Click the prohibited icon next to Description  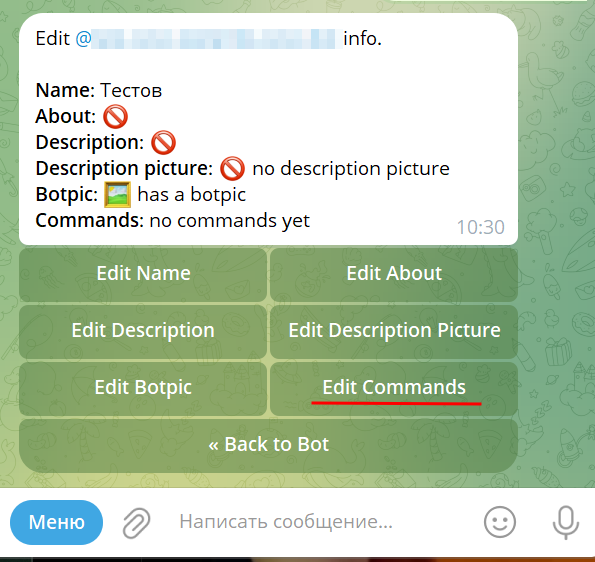pyautogui.click(x=163, y=143)
